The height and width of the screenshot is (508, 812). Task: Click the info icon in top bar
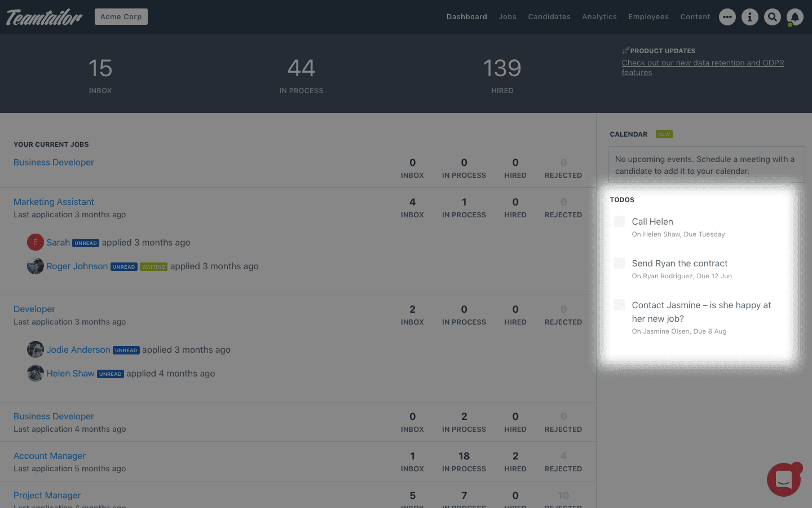pyautogui.click(x=750, y=17)
